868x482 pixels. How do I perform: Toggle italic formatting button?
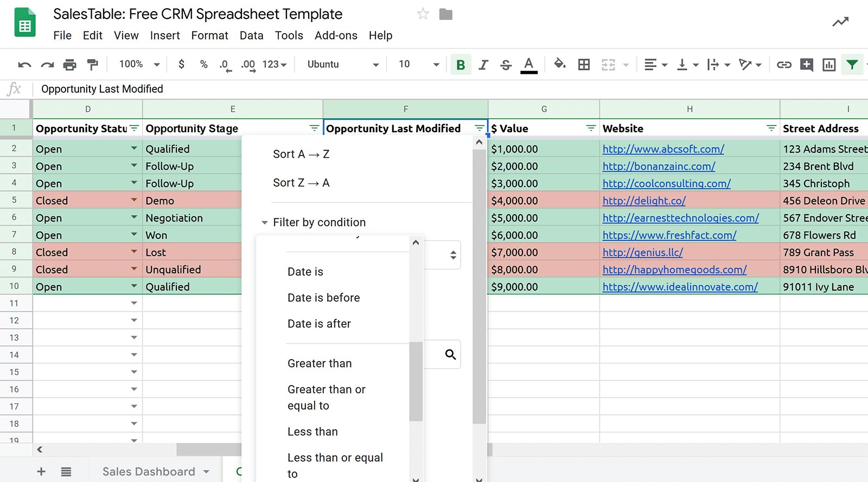(483, 65)
